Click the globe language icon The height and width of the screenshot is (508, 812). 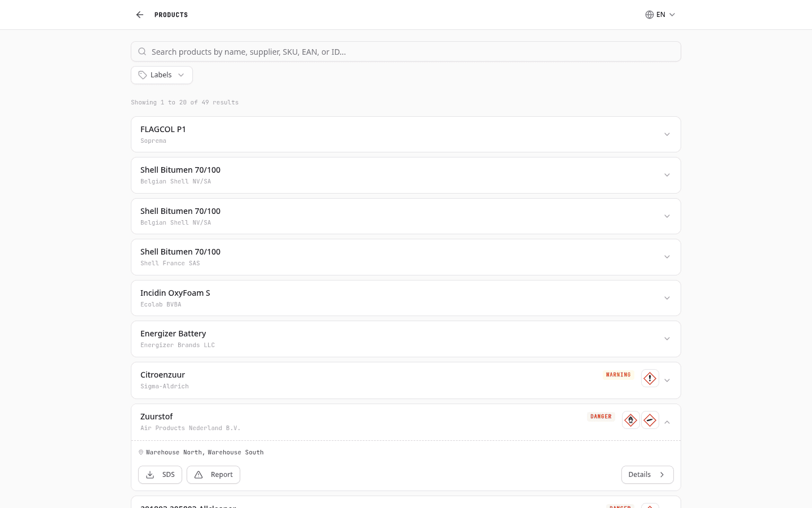(650, 15)
